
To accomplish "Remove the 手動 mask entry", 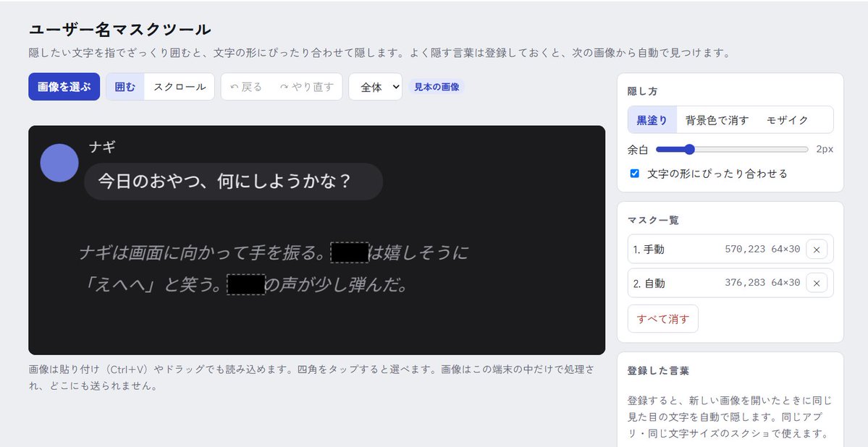I will click(x=817, y=249).
